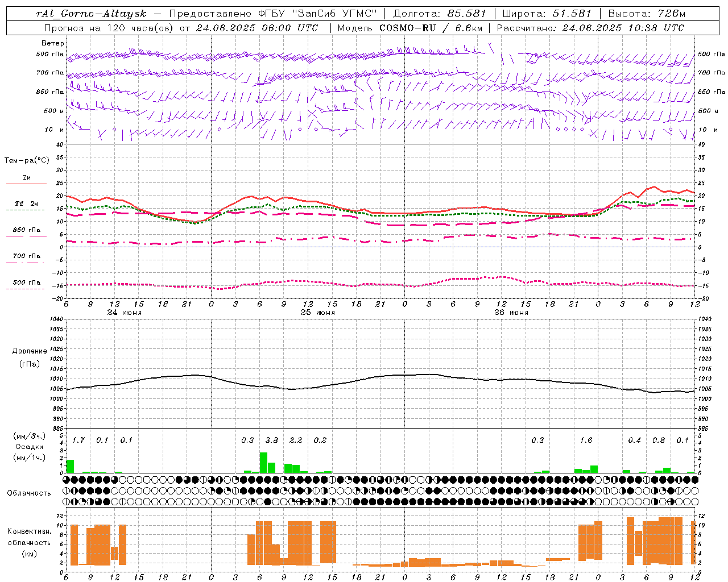
Task: Click the 0.4 precipitation value
Action: 635,440
